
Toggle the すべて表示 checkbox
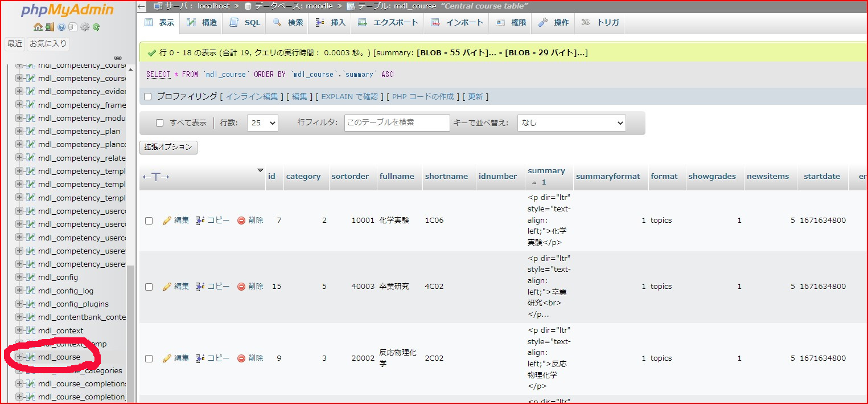(160, 123)
